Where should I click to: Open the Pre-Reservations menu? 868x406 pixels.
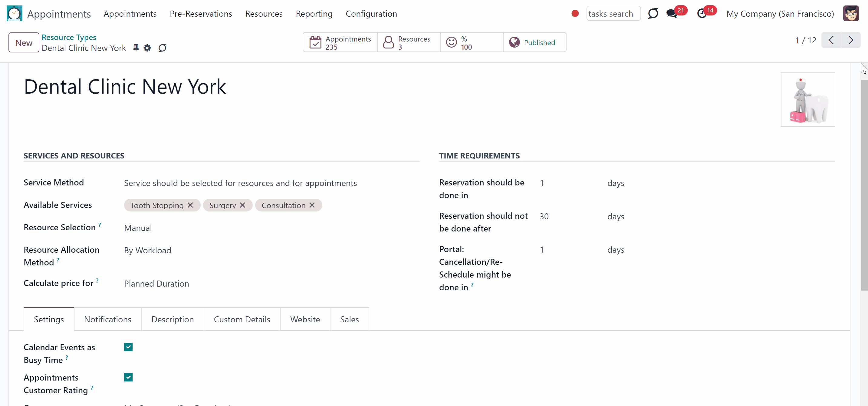click(x=201, y=14)
